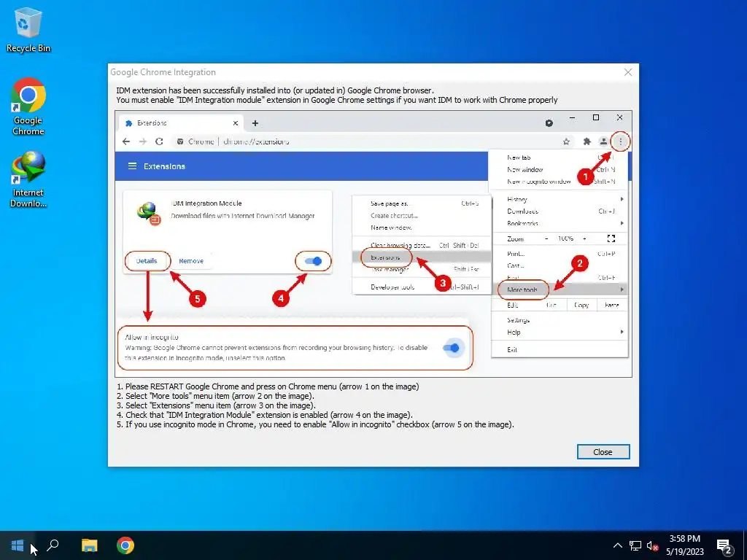
Task: Click the Details button in the tutorial image
Action: click(x=147, y=261)
